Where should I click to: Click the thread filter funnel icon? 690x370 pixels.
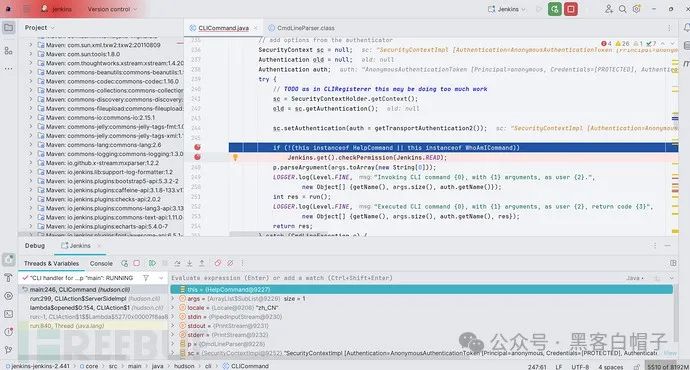tap(146, 278)
